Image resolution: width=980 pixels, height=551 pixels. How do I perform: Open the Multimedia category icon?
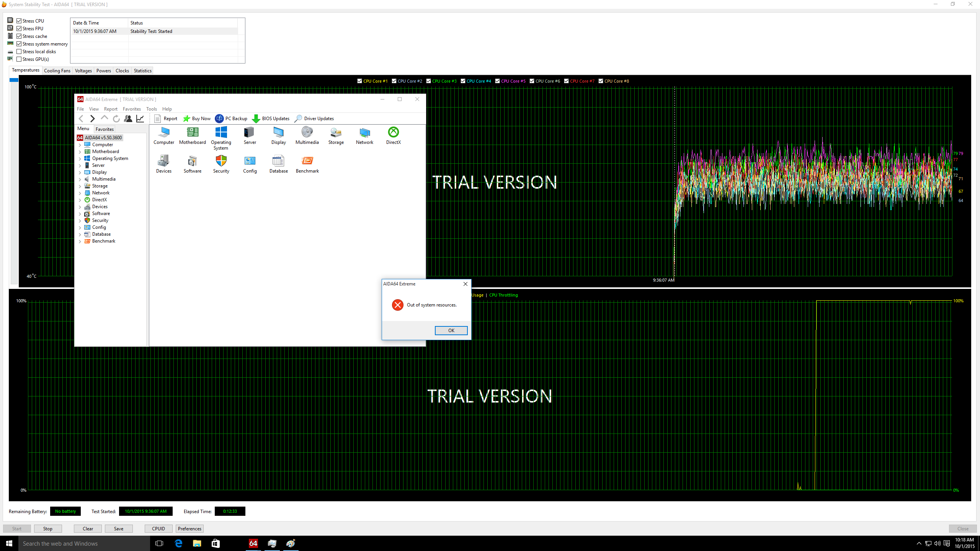[x=307, y=136]
